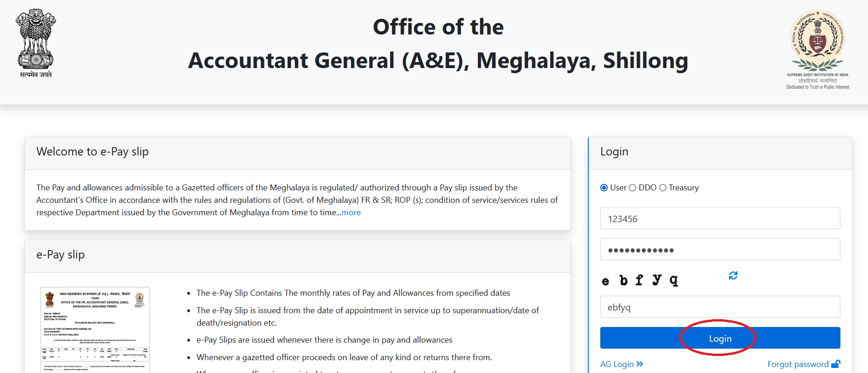Click the unlock icon next to Forgot password

point(836,364)
